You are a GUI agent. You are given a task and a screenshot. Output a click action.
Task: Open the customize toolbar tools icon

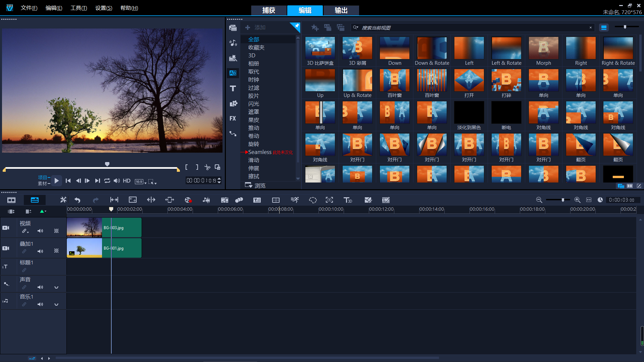point(63,200)
